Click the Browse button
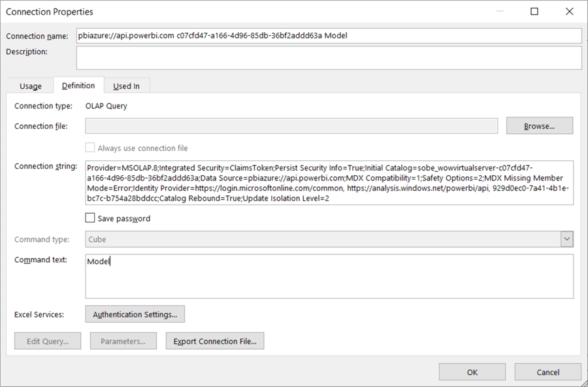 coord(539,126)
